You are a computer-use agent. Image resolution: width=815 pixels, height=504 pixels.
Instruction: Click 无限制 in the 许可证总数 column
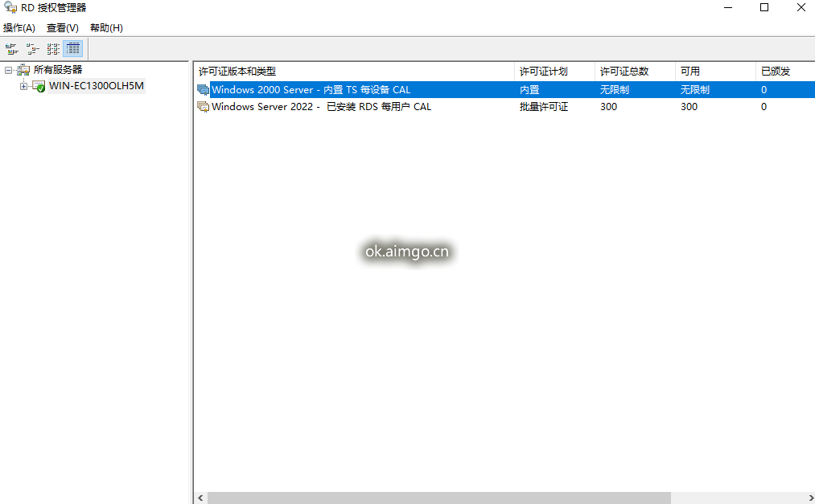(615, 90)
